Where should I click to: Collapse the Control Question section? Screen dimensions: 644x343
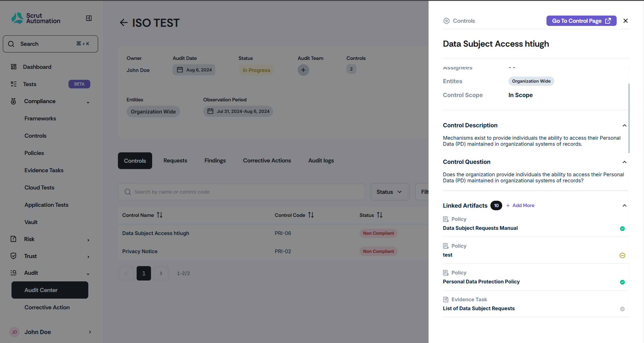pos(624,162)
